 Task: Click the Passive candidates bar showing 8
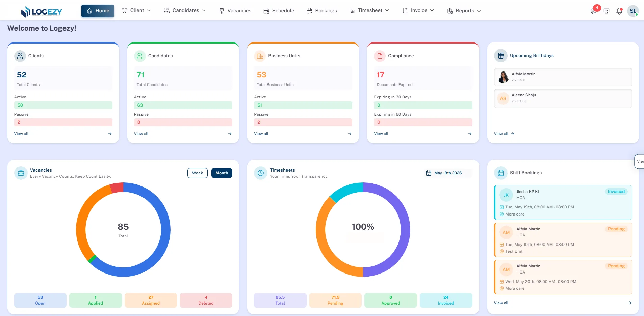[183, 122]
